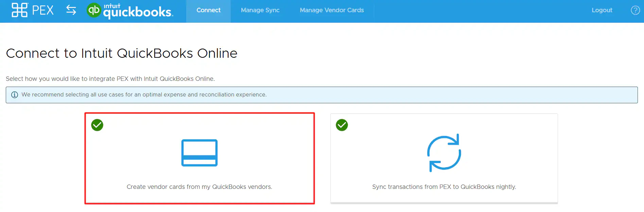
Task: Open the Manage Vendor Cards tab
Action: click(x=332, y=10)
